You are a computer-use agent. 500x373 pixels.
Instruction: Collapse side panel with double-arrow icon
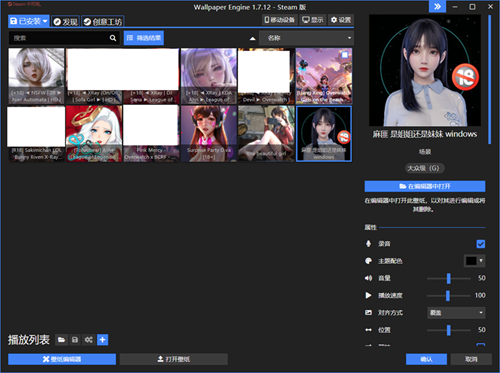point(437,7)
